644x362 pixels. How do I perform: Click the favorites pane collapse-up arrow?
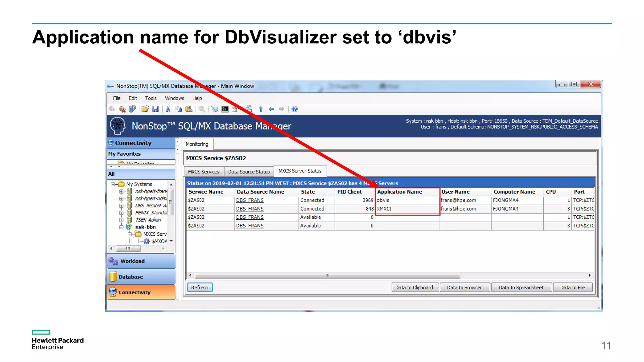tap(111, 167)
